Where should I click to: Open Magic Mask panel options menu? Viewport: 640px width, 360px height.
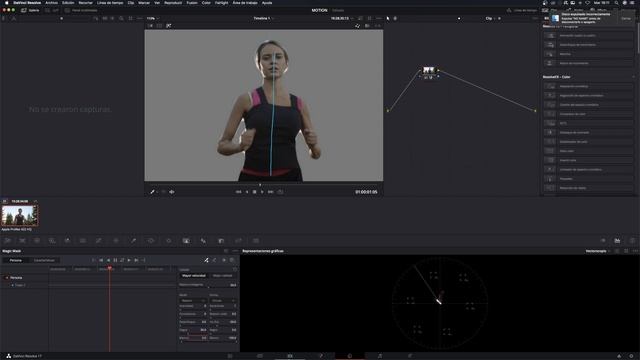click(x=235, y=251)
